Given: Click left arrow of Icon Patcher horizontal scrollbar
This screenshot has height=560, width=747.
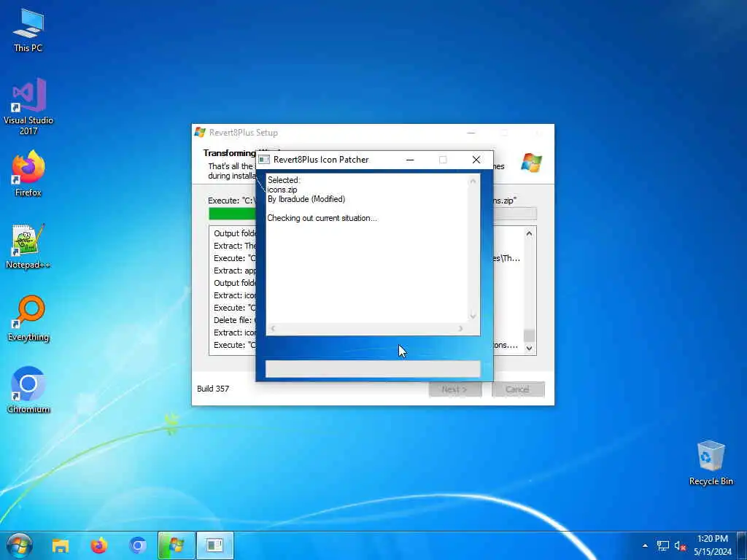Looking at the screenshot, I should pos(273,329).
